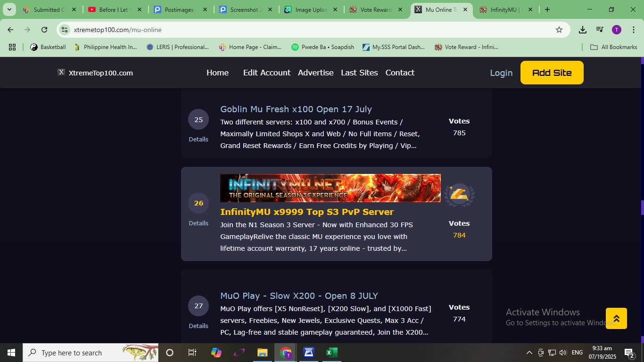
Task: Open the Home Page - Claim bookmark
Action: tap(250, 47)
